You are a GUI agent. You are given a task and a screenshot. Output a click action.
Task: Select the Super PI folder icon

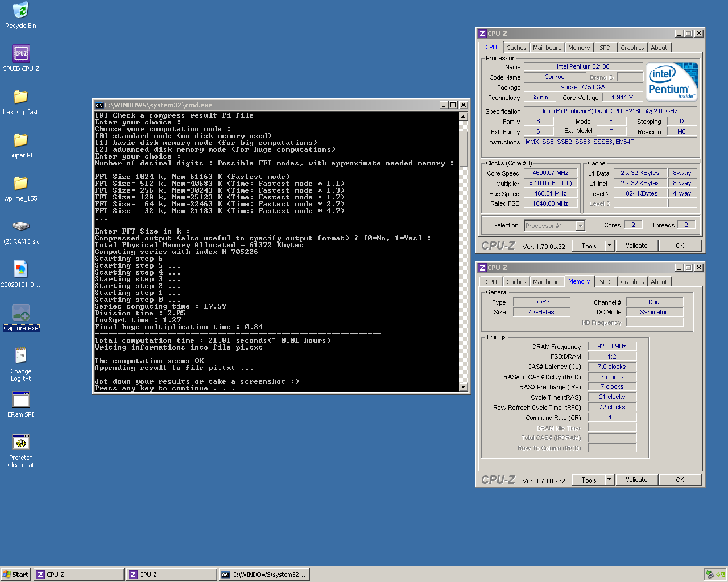[20, 145]
